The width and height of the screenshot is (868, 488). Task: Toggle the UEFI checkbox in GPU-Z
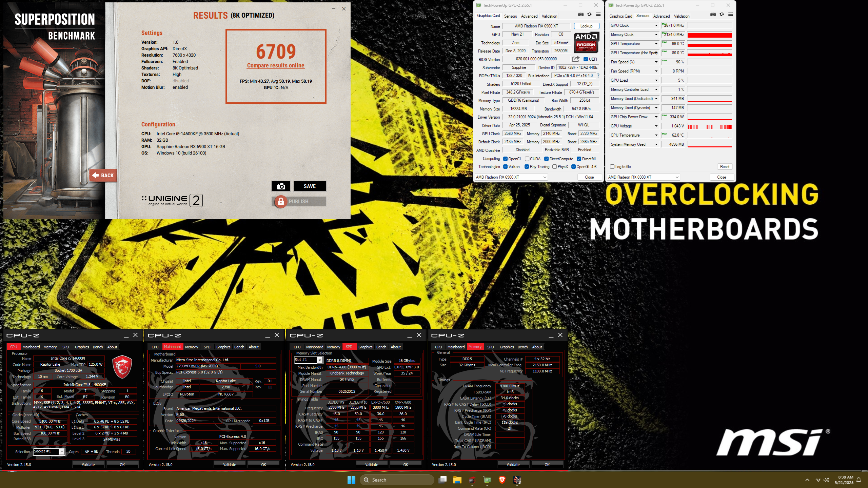pos(586,59)
